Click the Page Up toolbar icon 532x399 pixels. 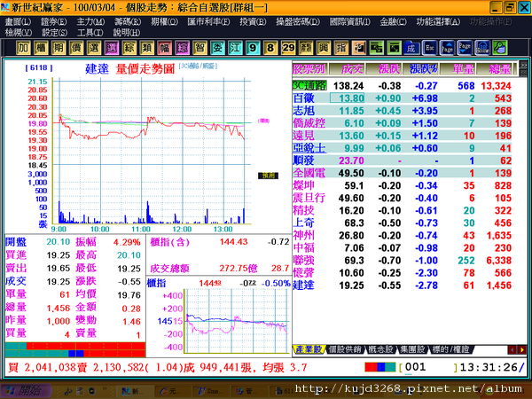click(447, 48)
